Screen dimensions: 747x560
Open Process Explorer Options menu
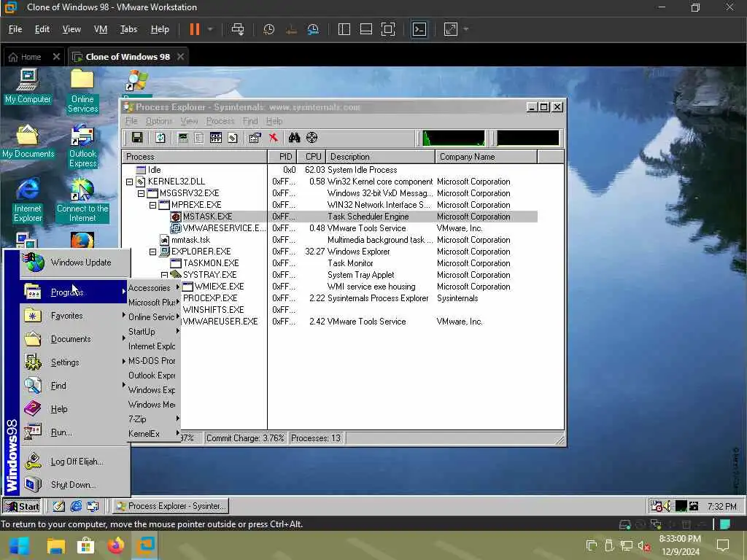[158, 121]
